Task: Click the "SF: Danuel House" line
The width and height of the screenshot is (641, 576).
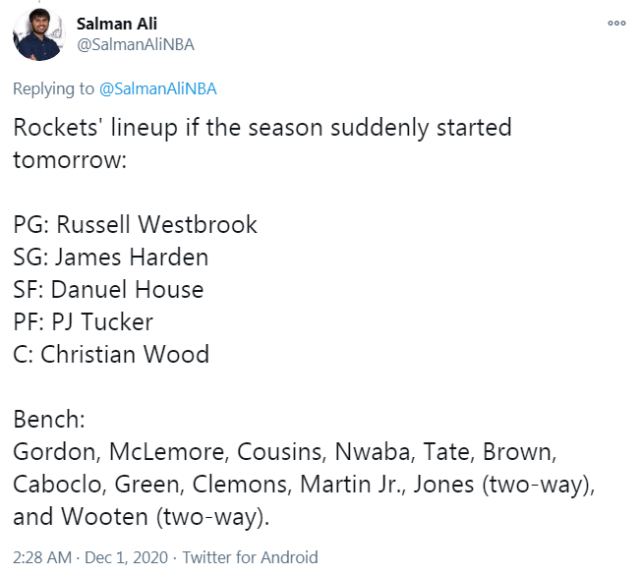Action: click(108, 289)
